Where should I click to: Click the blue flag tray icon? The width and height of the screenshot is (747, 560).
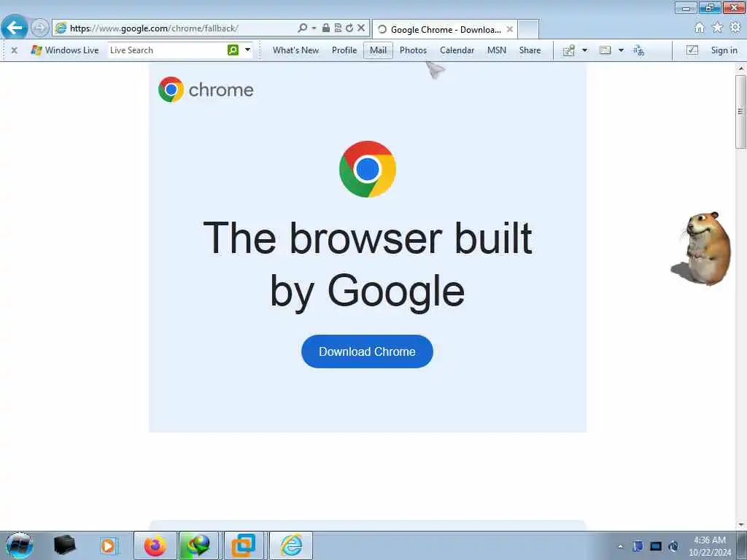tap(638, 546)
